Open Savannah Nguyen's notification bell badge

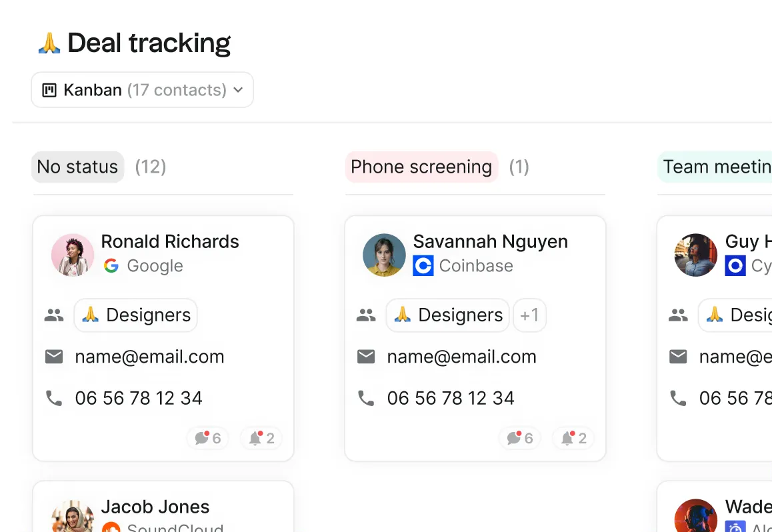click(x=573, y=437)
